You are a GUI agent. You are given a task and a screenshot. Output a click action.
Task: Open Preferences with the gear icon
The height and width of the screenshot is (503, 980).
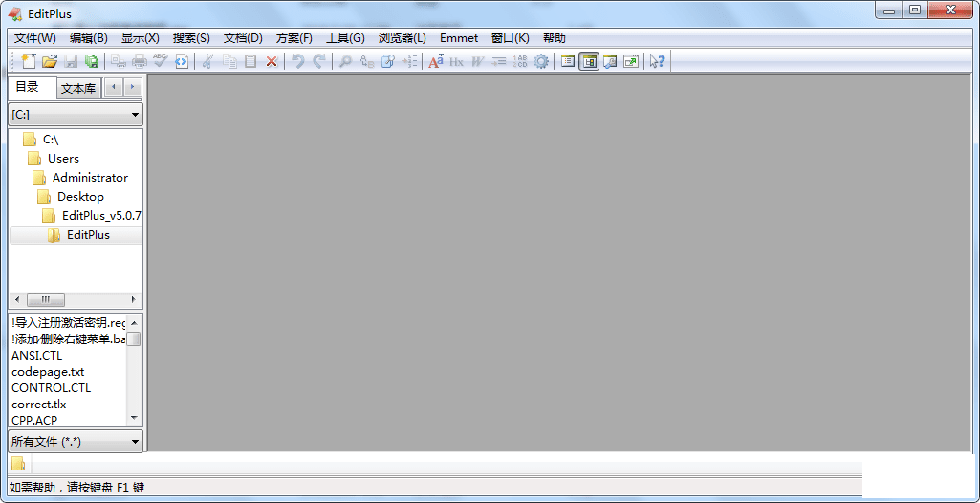(x=541, y=61)
